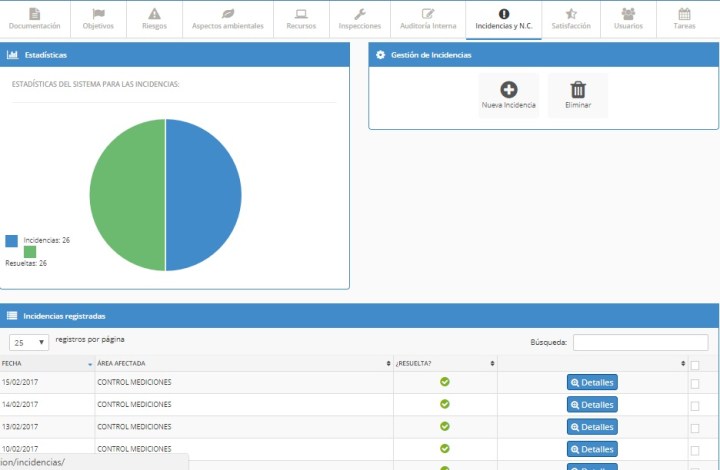Screen dimensions: 720x470
Task: Check the box for the 13/02/2017 incident
Action: [x=695, y=427]
